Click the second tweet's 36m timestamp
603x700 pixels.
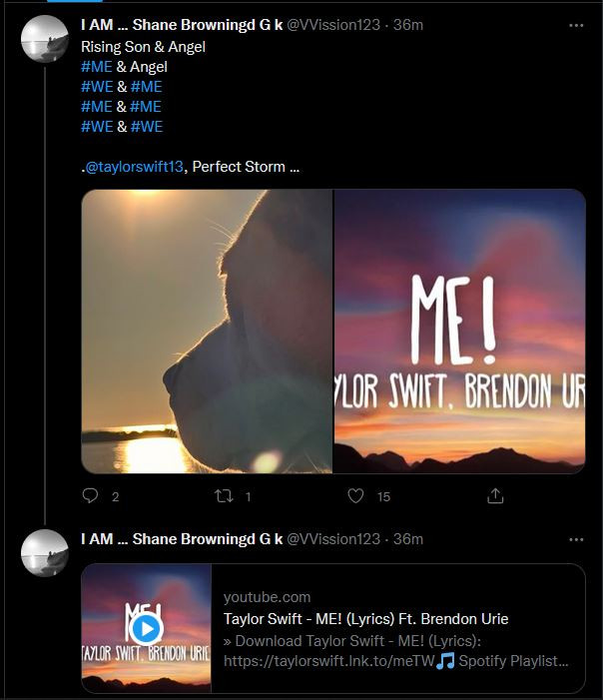[408, 539]
